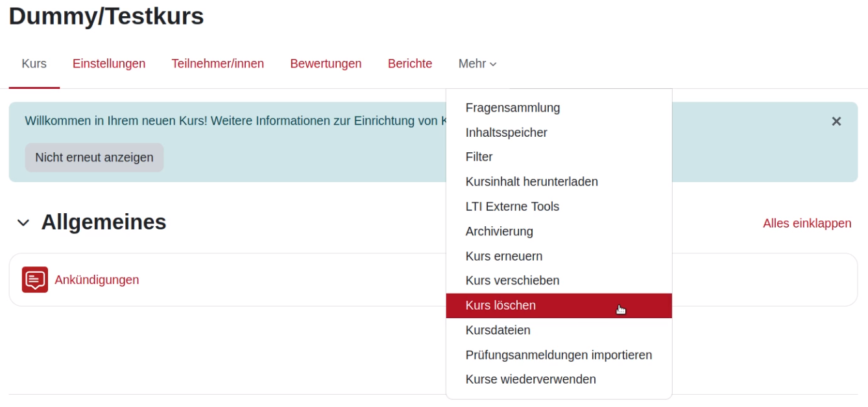Select Inhaltsspeicher from the Mehr menu
Viewport: 868px width, 407px height.
507,132
